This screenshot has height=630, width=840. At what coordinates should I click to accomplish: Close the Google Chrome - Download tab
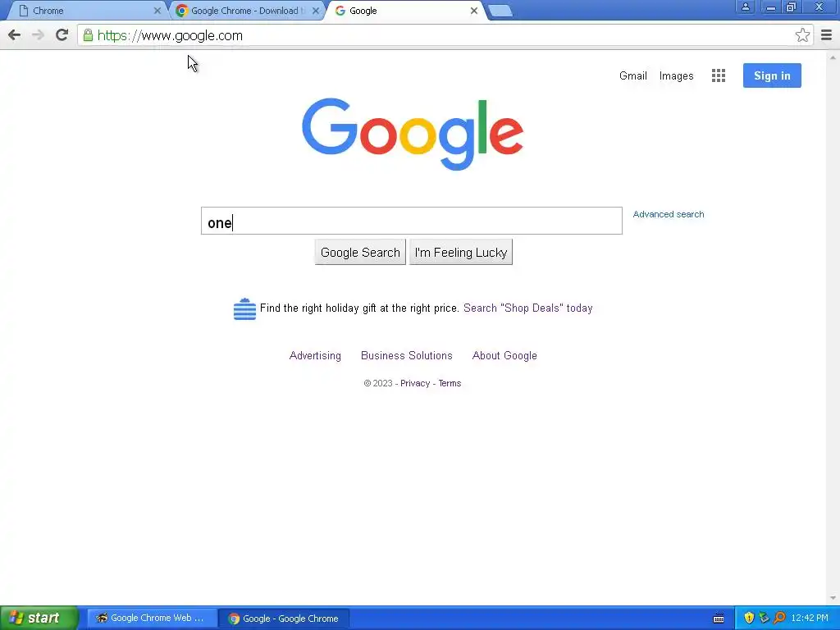[x=316, y=11]
